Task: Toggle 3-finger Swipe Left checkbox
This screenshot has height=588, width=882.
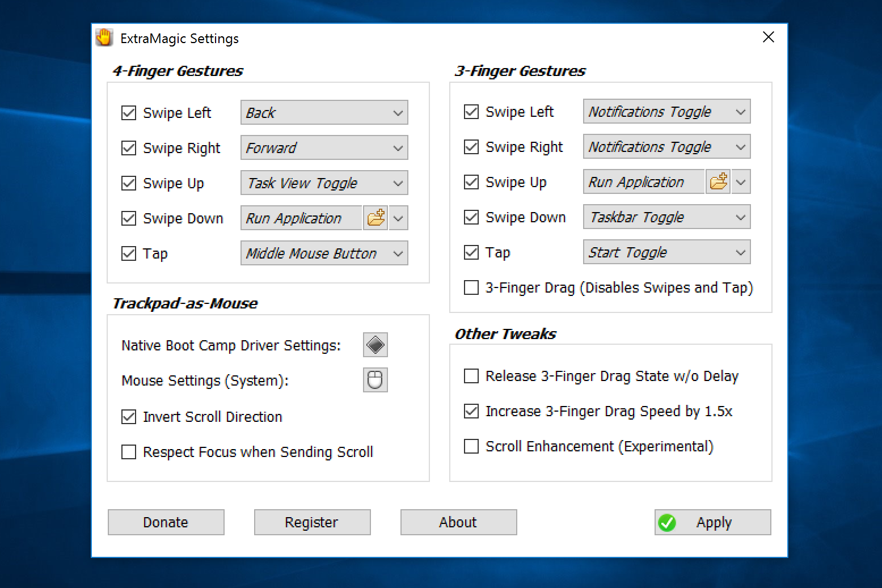Action: coord(471,112)
